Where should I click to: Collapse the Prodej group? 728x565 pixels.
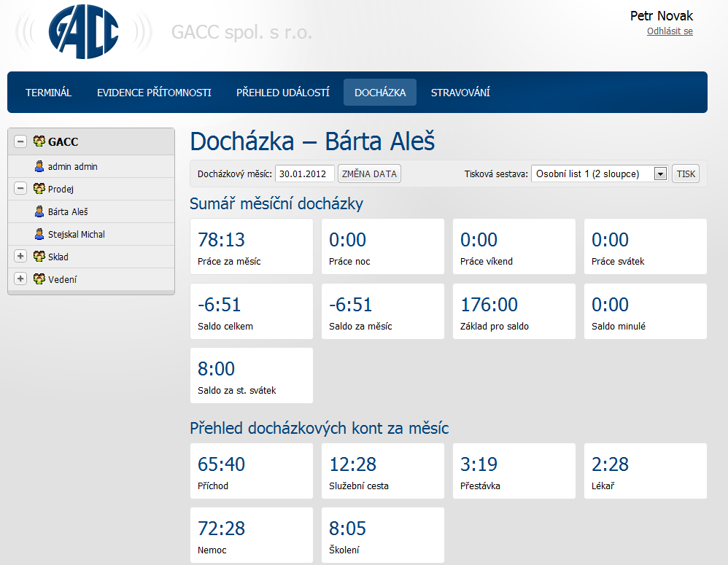[20, 188]
